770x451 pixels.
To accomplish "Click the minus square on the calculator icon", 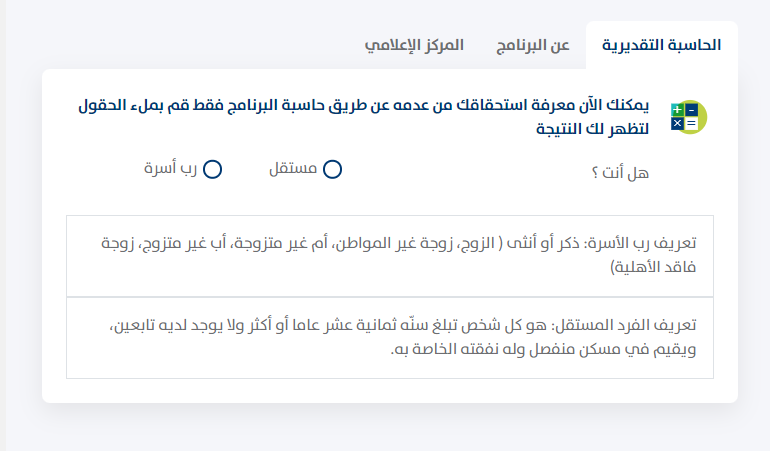I will [x=691, y=108].
